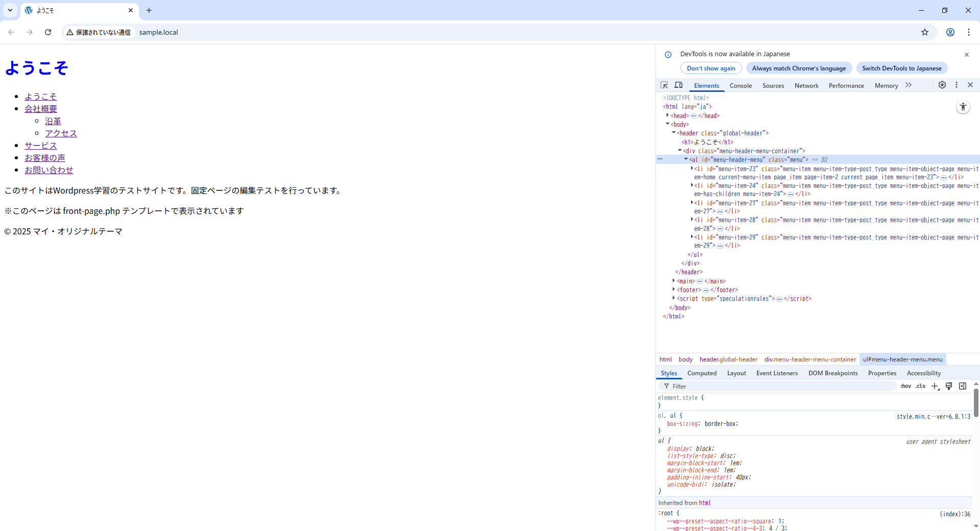This screenshot has height=531, width=980.
Task: Bookmark this page with star icon
Action: [925, 32]
